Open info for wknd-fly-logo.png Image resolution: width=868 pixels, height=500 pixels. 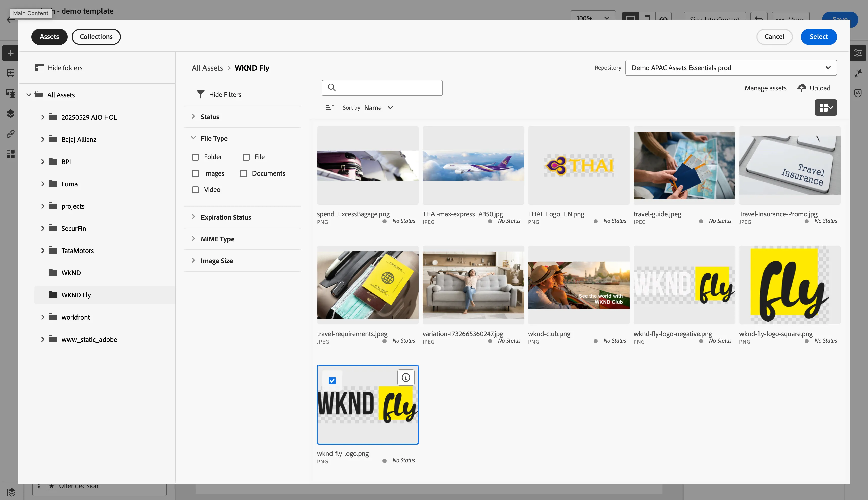click(x=406, y=378)
